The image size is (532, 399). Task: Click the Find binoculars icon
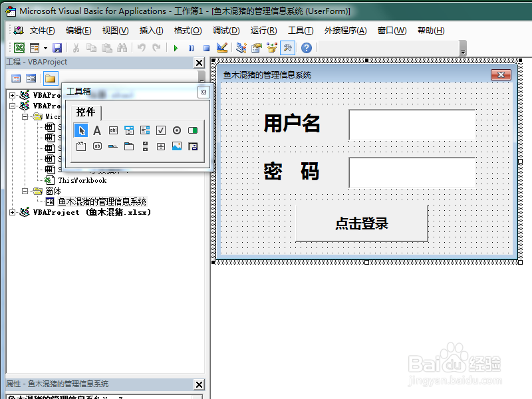[x=122, y=48]
